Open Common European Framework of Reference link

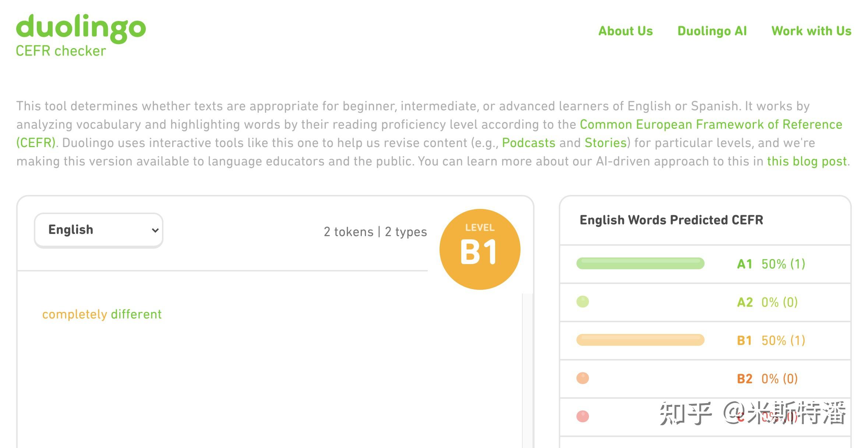[711, 124]
